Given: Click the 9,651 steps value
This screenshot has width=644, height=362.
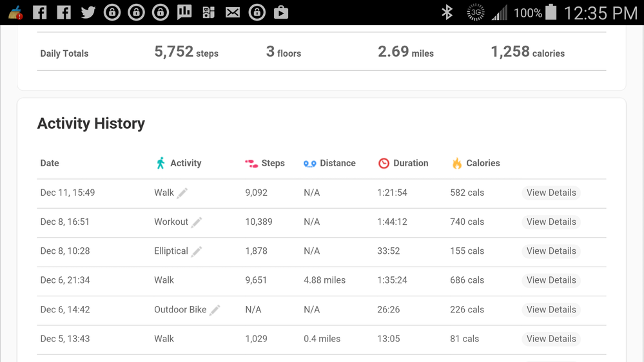Looking at the screenshot, I should tap(256, 280).
